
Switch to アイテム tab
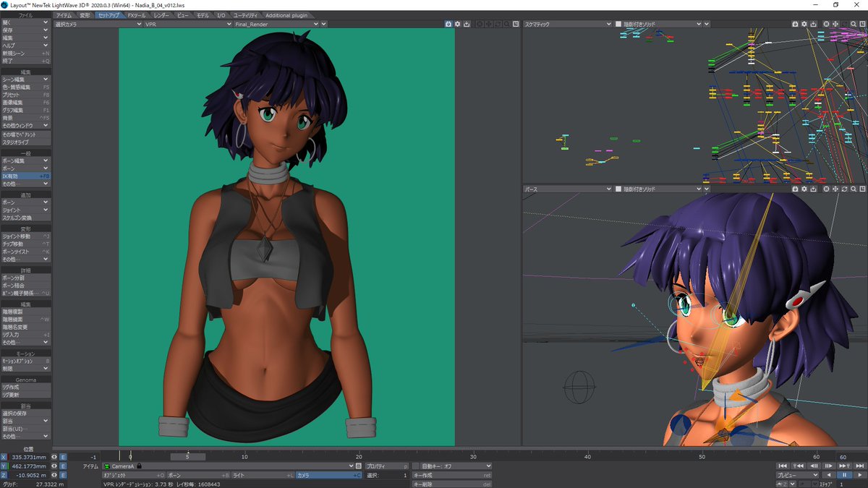pyautogui.click(x=64, y=15)
